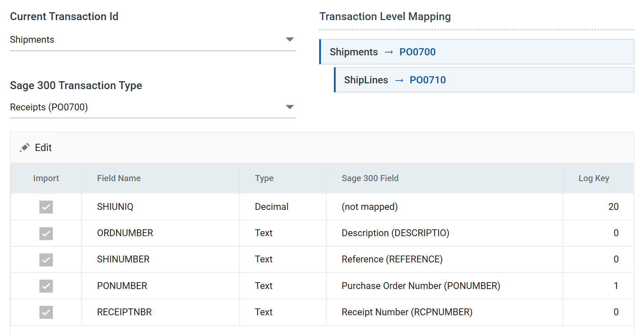
Task: Select the ORDNUMBER field name cell
Action: (160, 233)
